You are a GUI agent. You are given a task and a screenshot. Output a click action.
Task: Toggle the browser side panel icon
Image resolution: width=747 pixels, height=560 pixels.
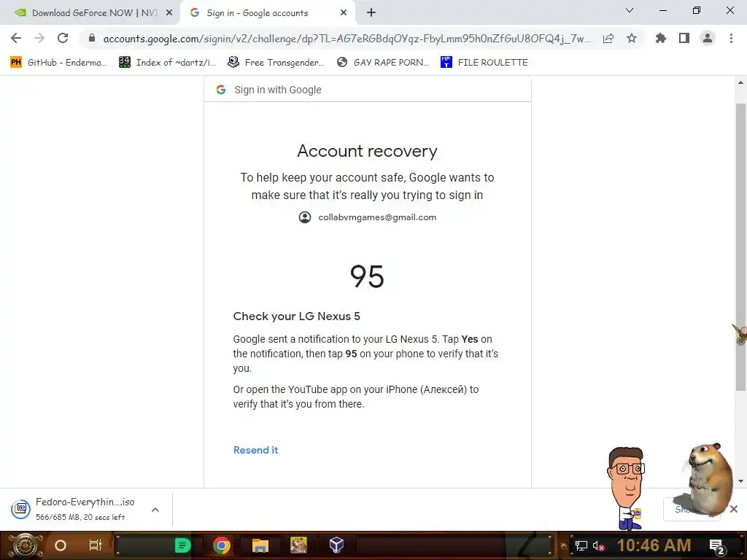point(684,38)
